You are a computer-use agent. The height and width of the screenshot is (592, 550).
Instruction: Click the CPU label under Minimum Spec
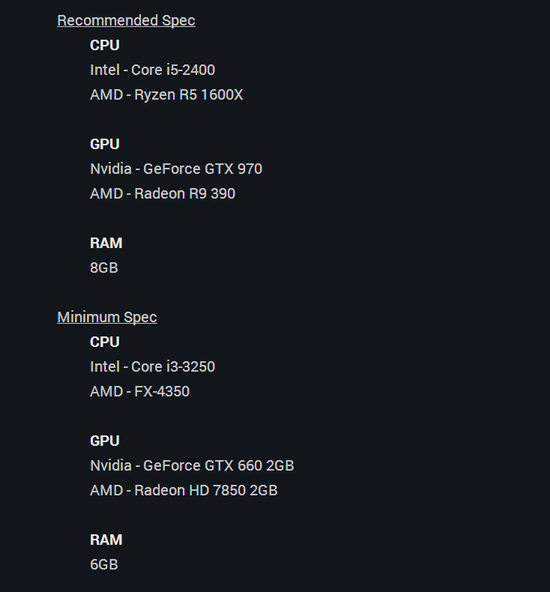tap(105, 342)
